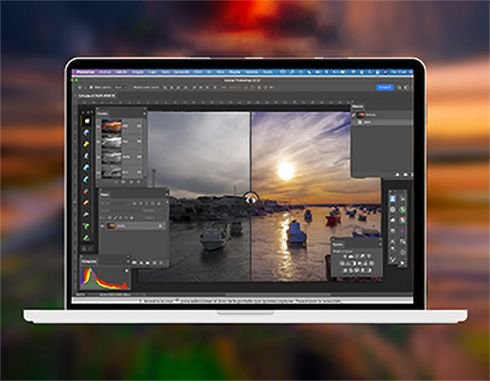Open the Photoshop menu in the menu bar
490x381 pixels.
click(x=85, y=72)
